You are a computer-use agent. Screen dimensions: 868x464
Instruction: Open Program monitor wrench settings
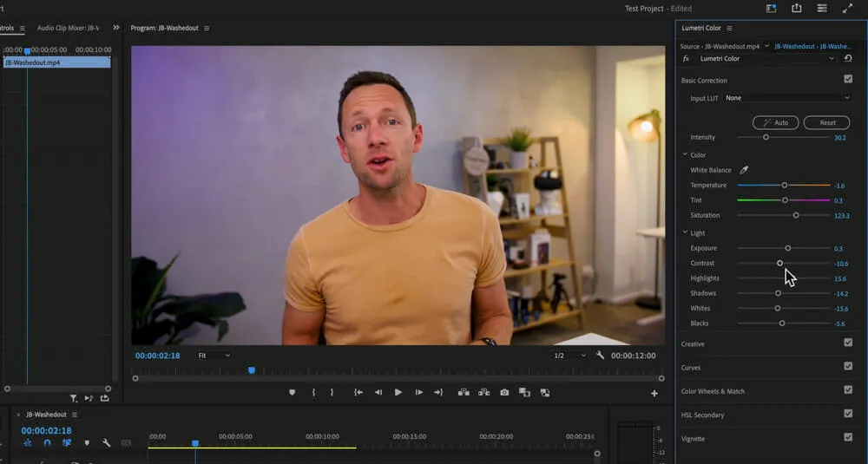(600, 356)
